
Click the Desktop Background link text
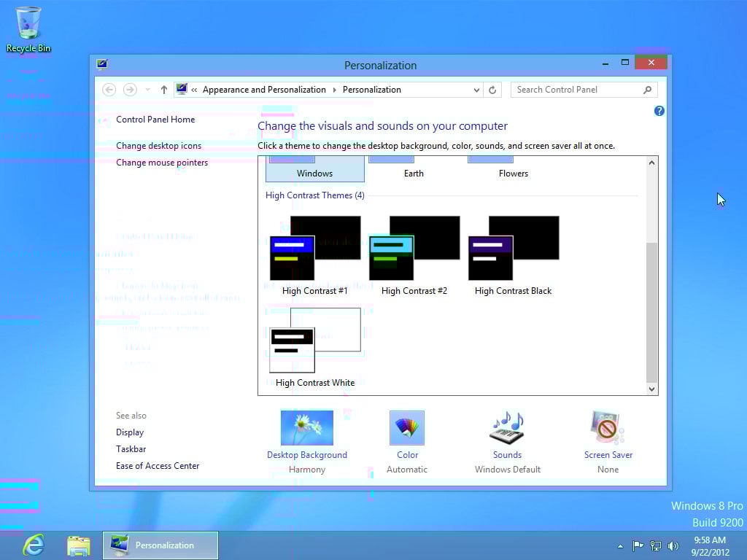[x=307, y=455]
